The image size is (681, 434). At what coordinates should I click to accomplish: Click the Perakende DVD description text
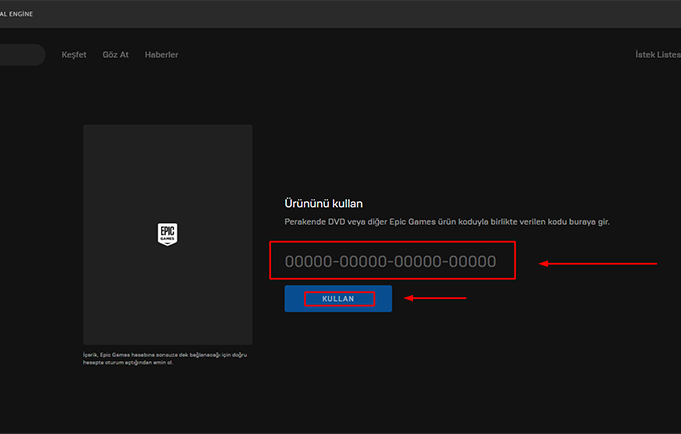(447, 222)
